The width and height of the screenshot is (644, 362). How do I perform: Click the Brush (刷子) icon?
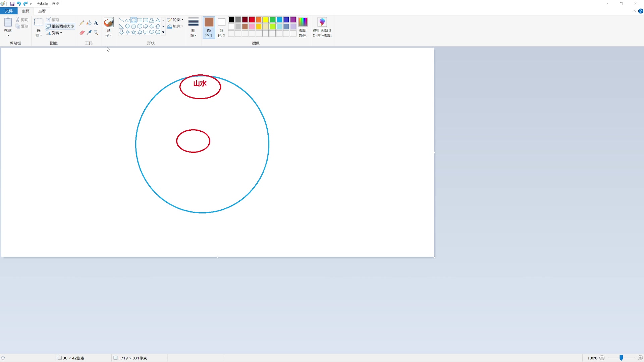108,22
